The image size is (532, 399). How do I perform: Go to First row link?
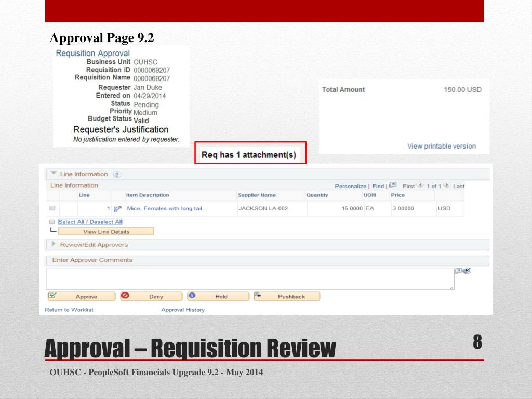(408, 187)
